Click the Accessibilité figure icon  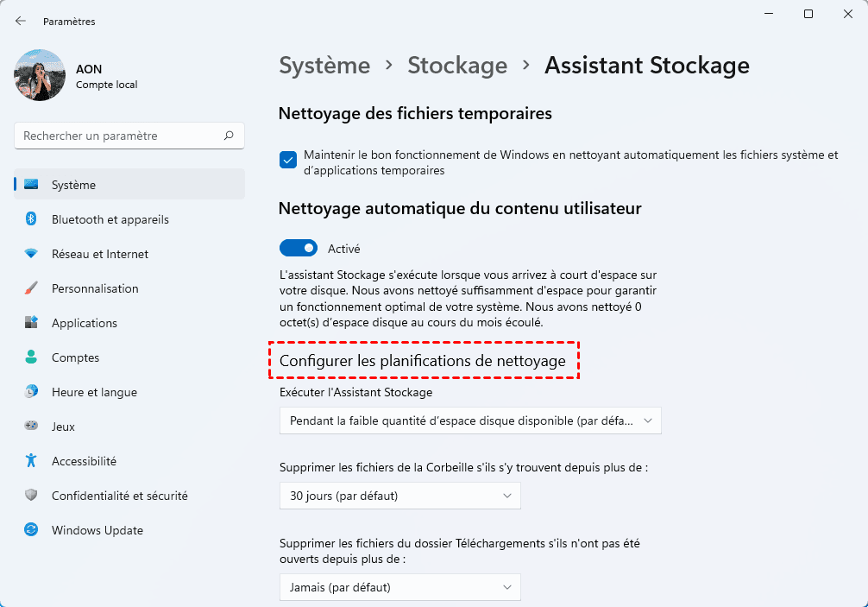click(31, 461)
